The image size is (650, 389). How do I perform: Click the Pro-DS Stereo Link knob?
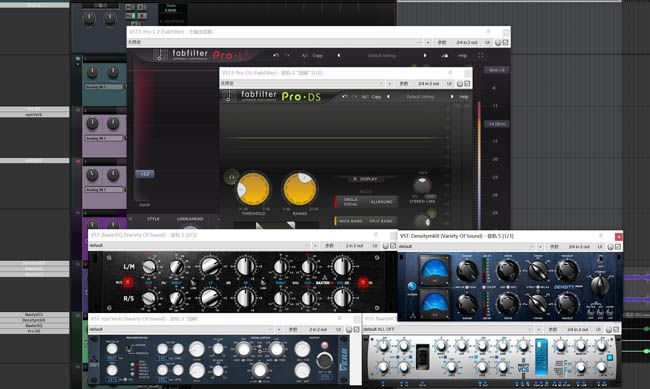(x=422, y=185)
